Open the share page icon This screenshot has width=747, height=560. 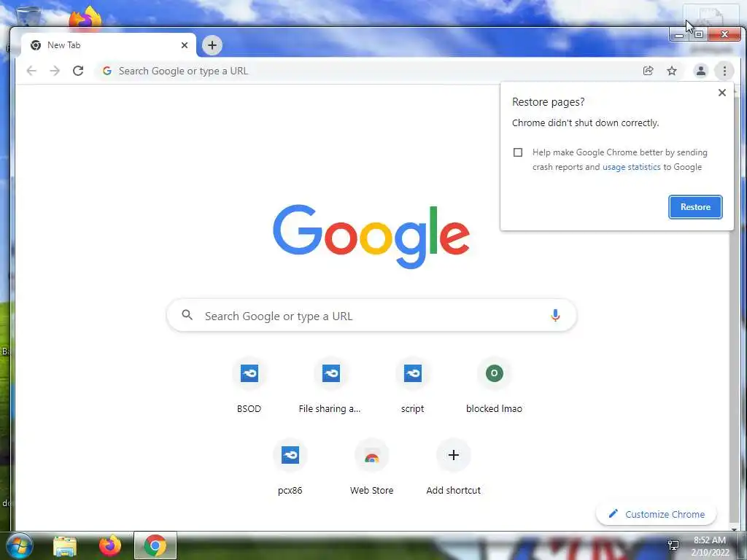(x=648, y=71)
